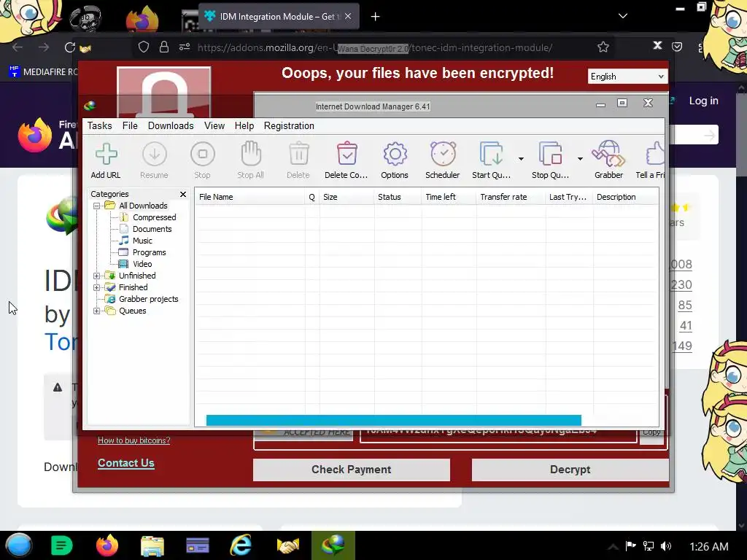Open the Start orb on taskbar
Screen dimensions: 747x560
pos(18,545)
